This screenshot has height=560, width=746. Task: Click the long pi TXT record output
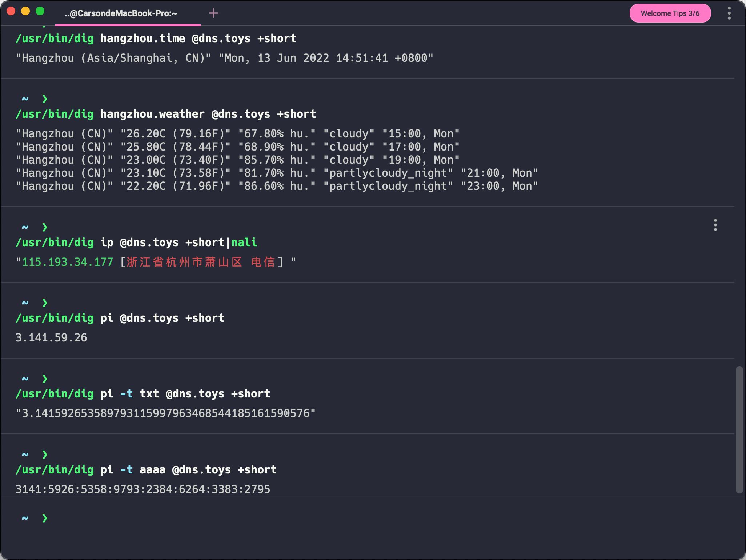[x=165, y=413]
